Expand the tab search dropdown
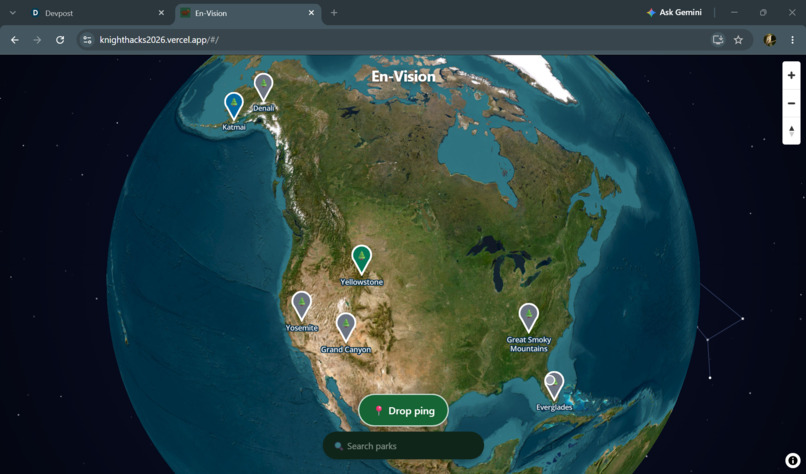 tap(12, 13)
